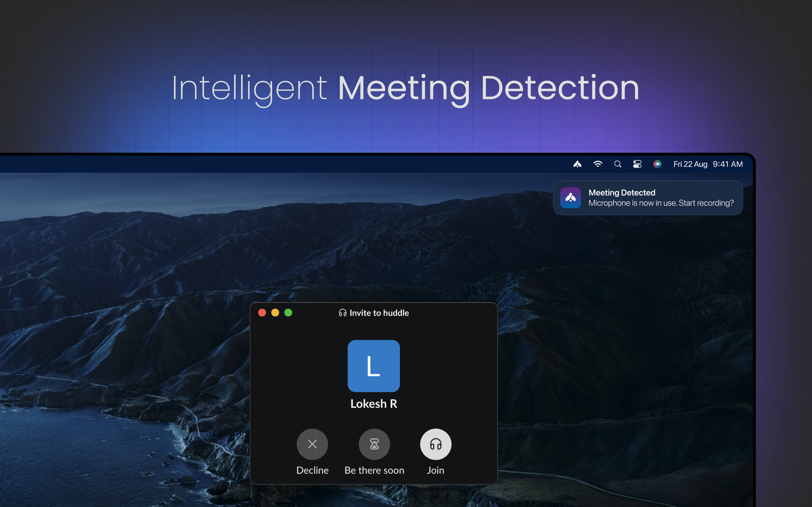Minimize the huddle window yellow button

click(275, 312)
